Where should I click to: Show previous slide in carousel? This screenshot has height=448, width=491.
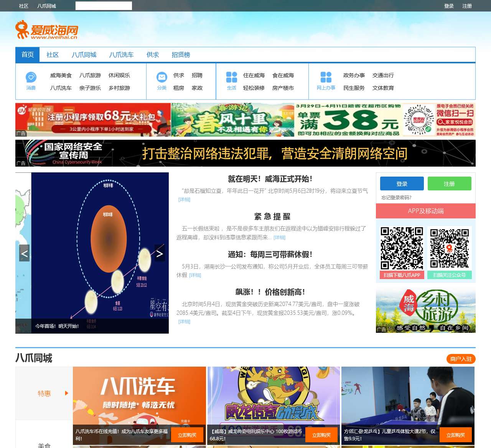(x=24, y=253)
